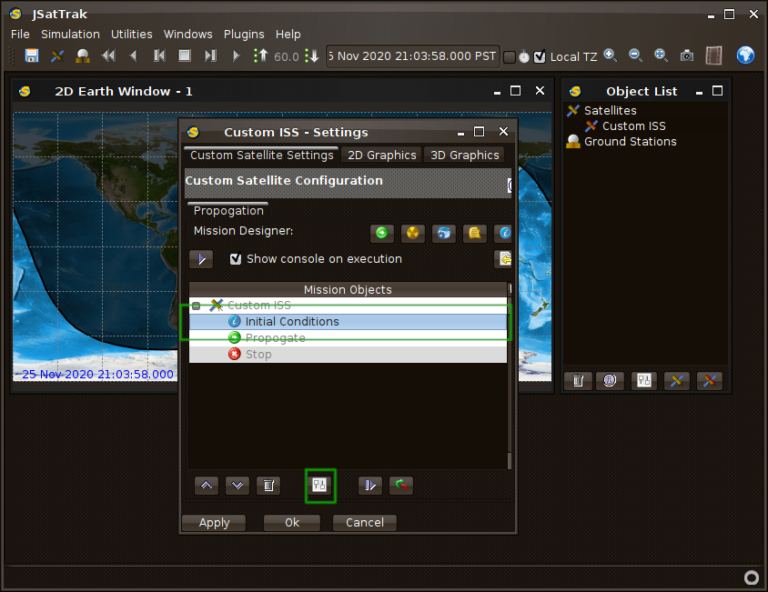
Task: Select the Satellites folder in Object List
Action: 609,111
